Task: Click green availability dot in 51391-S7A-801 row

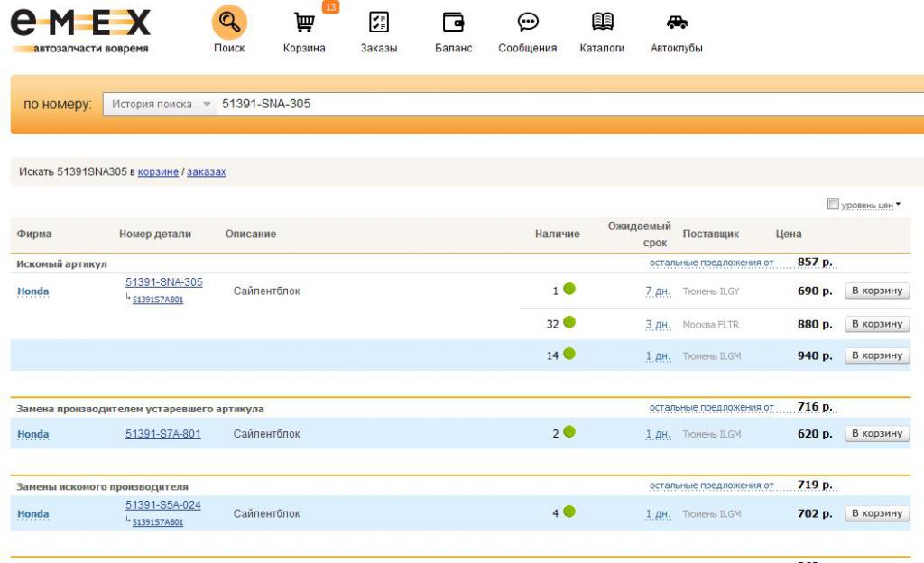Action: pos(569,431)
